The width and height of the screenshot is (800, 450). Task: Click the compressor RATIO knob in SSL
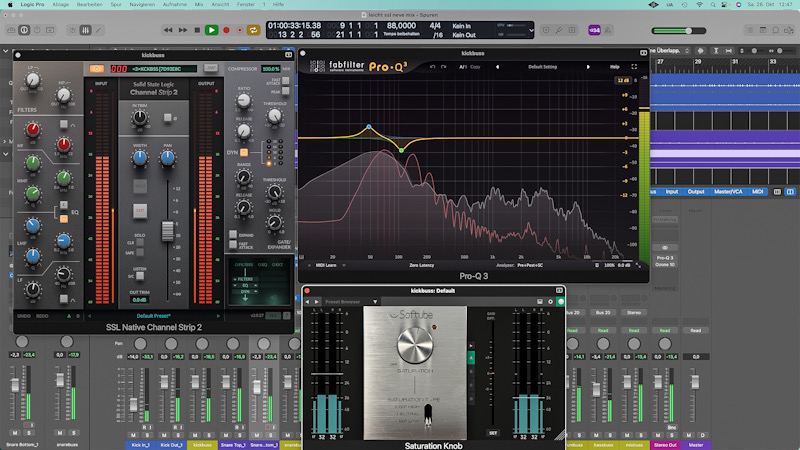click(244, 101)
